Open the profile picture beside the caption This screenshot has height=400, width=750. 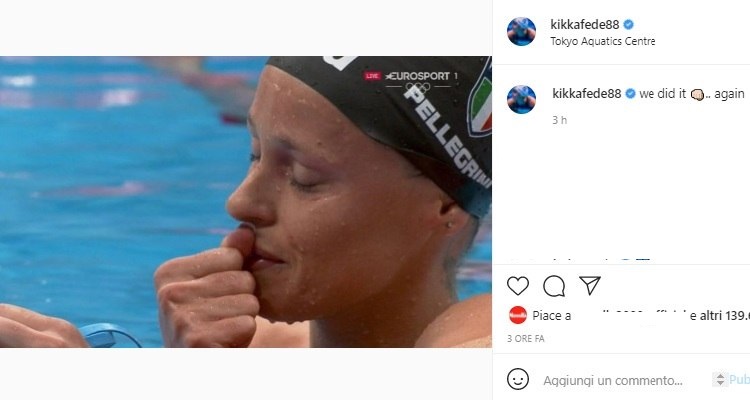point(521,100)
